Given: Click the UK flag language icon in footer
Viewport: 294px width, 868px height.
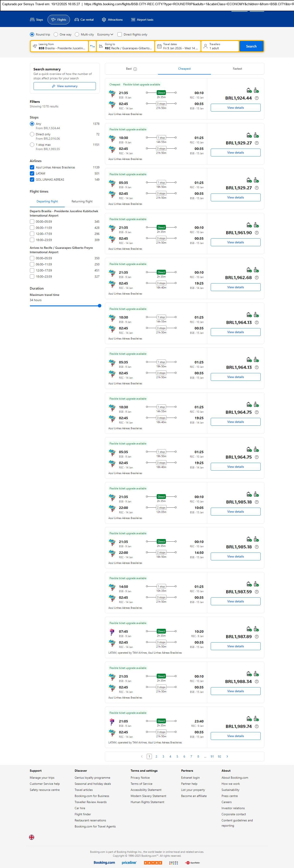Looking at the screenshot, I should 32,837.
